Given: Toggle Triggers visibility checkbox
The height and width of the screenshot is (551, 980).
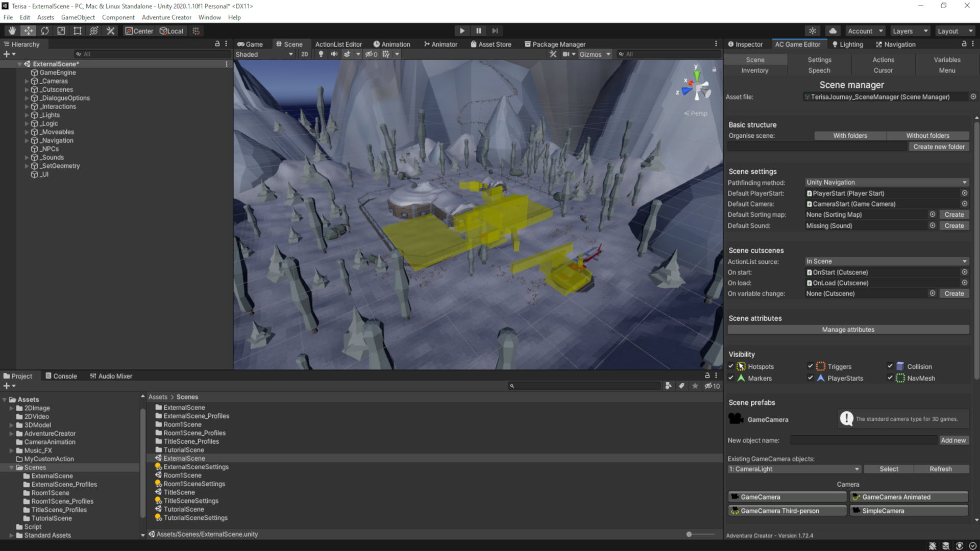Looking at the screenshot, I should (810, 366).
